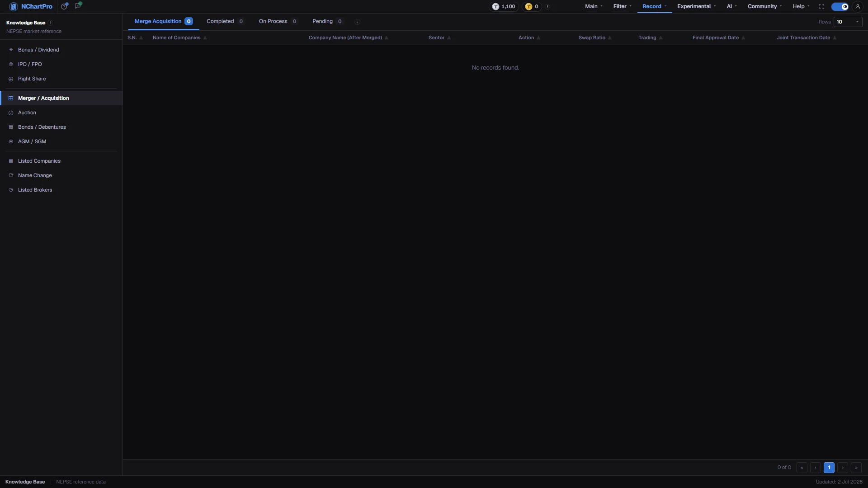This screenshot has height=488, width=868.
Task: Toggle the theme switch in header
Action: tap(840, 6)
